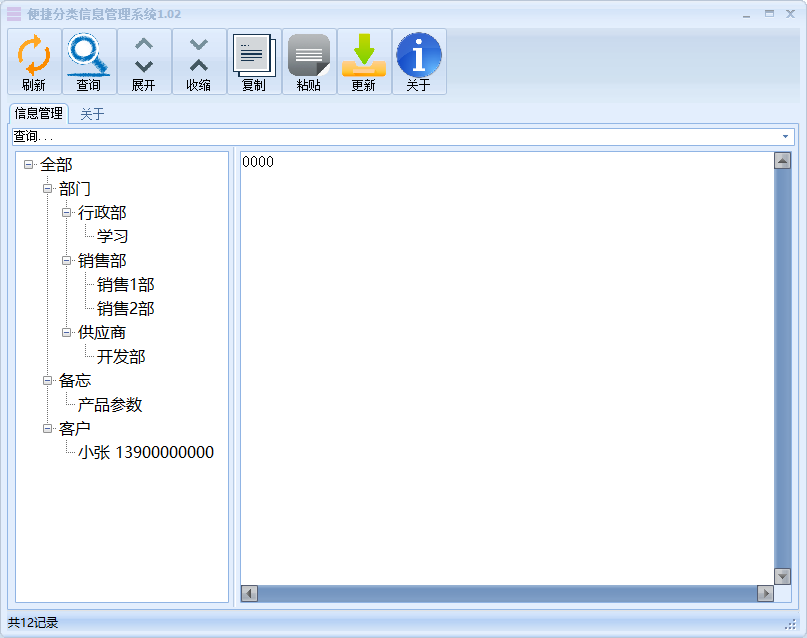
Task: Open the 查询 combo box dropdown arrow
Action: pos(785,136)
